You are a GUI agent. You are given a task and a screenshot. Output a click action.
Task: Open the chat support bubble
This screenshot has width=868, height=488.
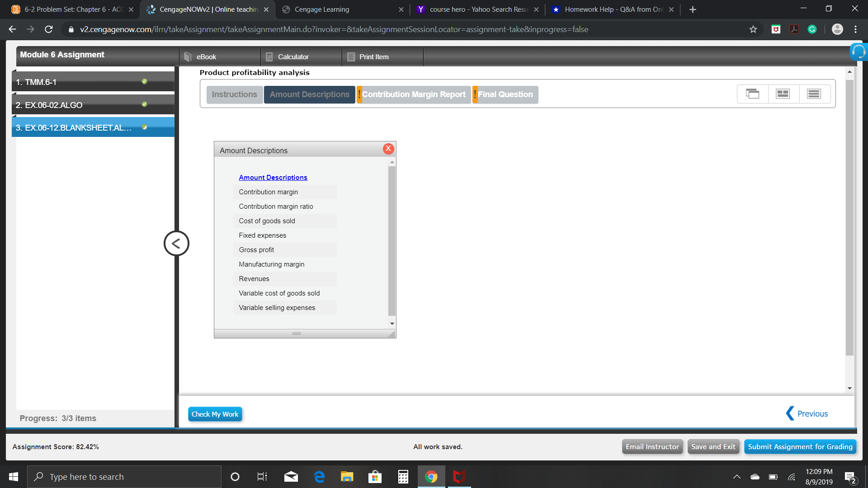pyautogui.click(x=859, y=52)
